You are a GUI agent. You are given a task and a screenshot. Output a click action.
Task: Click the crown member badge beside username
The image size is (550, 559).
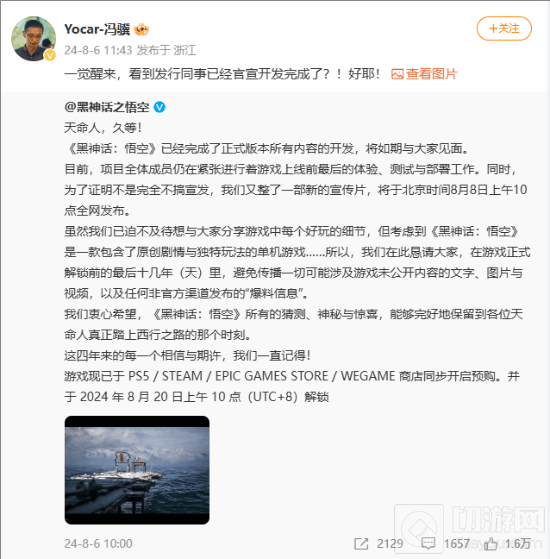pyautogui.click(x=142, y=29)
